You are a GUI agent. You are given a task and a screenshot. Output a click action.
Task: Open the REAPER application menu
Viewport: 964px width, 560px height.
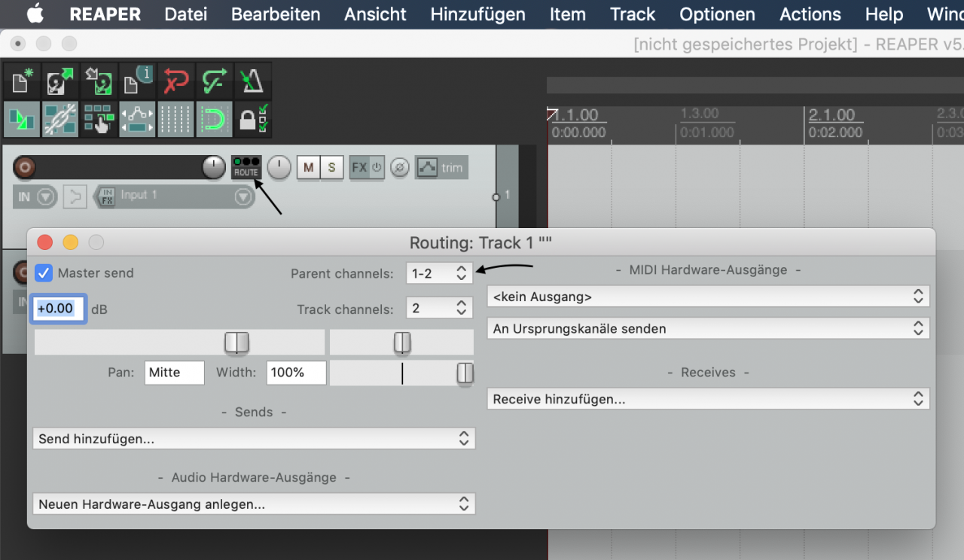104,14
